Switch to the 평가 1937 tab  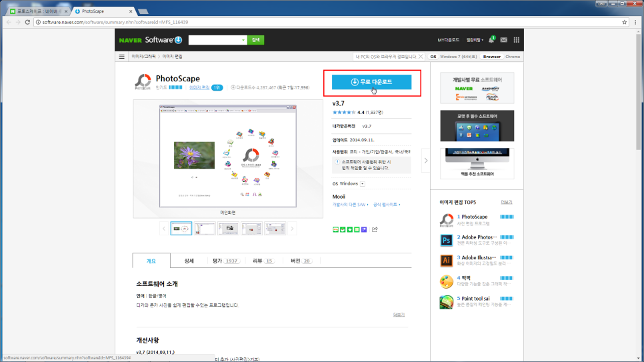(x=225, y=261)
